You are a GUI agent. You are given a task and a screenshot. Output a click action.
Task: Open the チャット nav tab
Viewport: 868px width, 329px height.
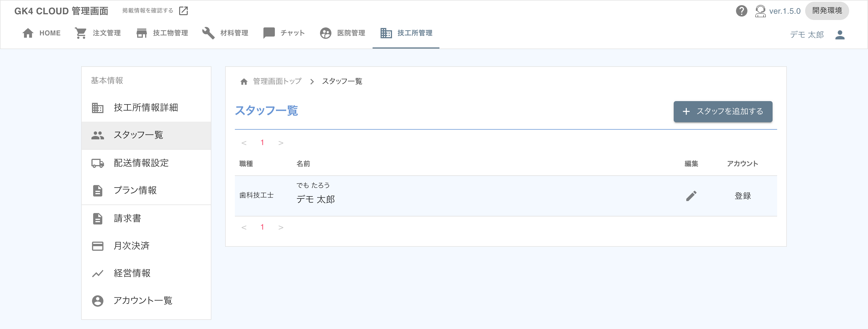coord(284,33)
